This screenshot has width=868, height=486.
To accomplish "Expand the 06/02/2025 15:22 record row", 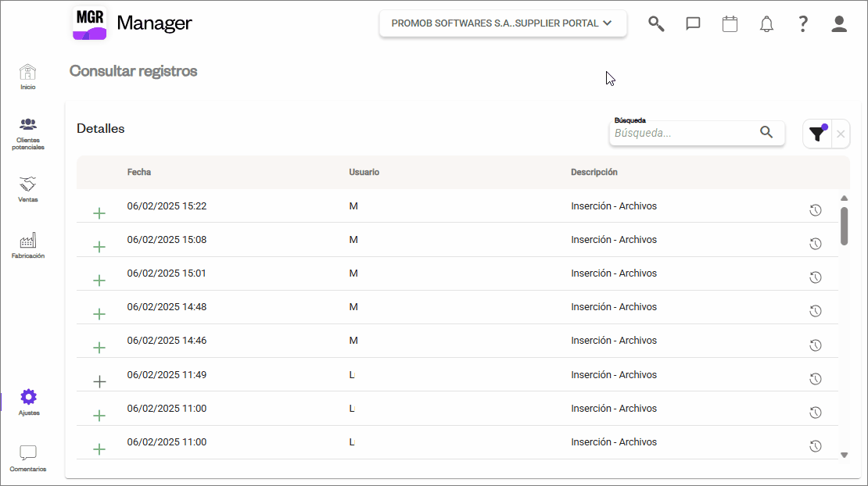I will pos(99,213).
